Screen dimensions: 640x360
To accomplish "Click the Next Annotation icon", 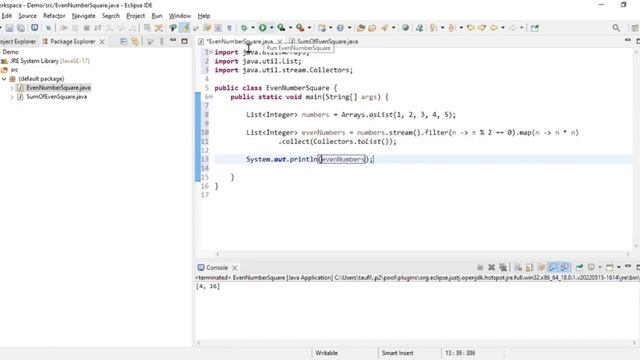I will pos(433,28).
